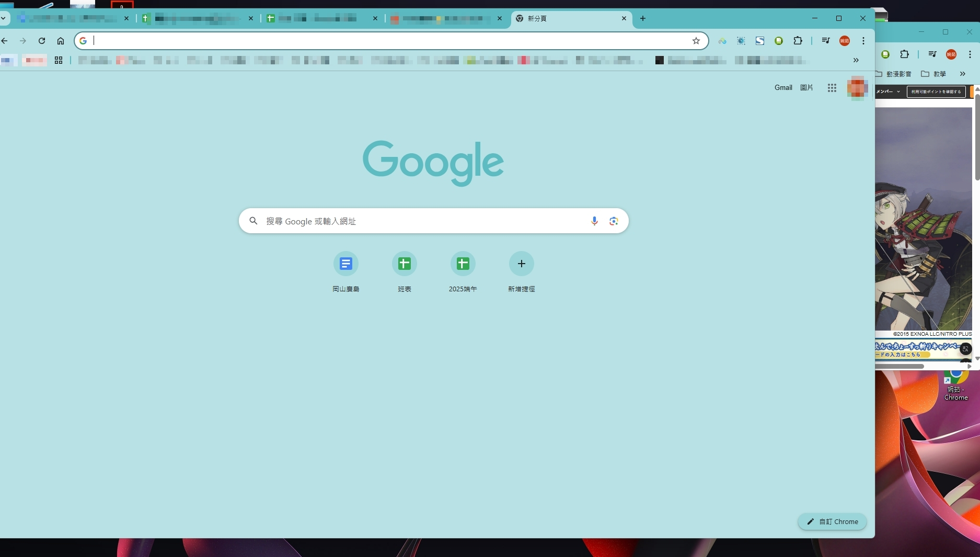
Task: Open three-dot menu in background Chrome window
Action: coord(970,54)
